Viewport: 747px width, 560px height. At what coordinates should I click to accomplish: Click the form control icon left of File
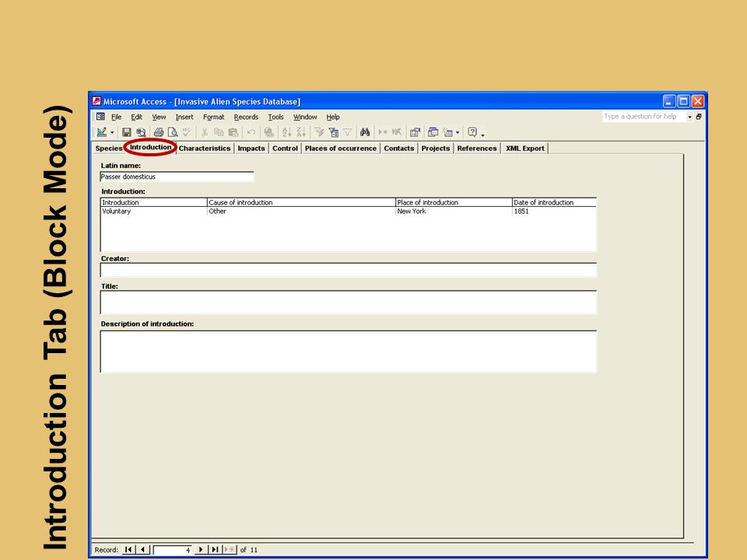click(x=100, y=117)
